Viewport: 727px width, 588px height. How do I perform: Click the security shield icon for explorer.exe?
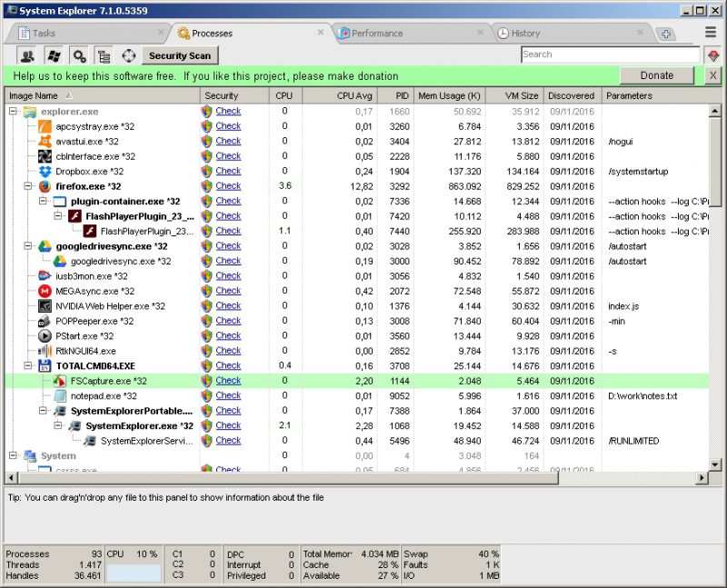207,111
